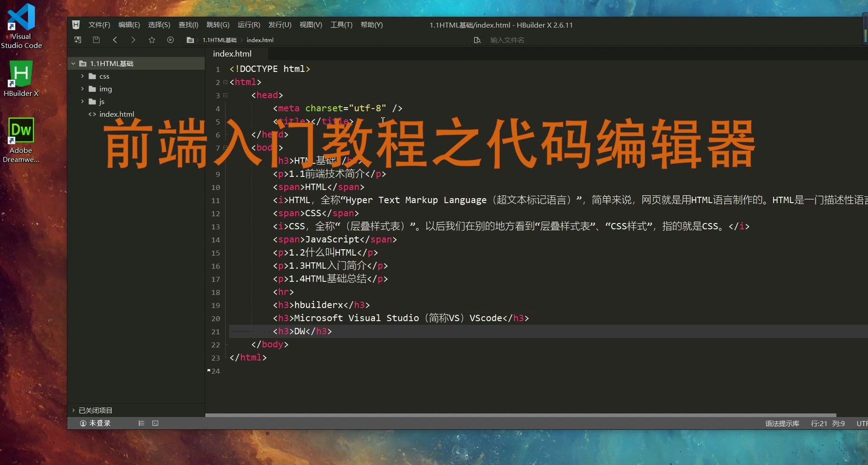
Task: Click the run play toolbar icon
Action: click(170, 40)
